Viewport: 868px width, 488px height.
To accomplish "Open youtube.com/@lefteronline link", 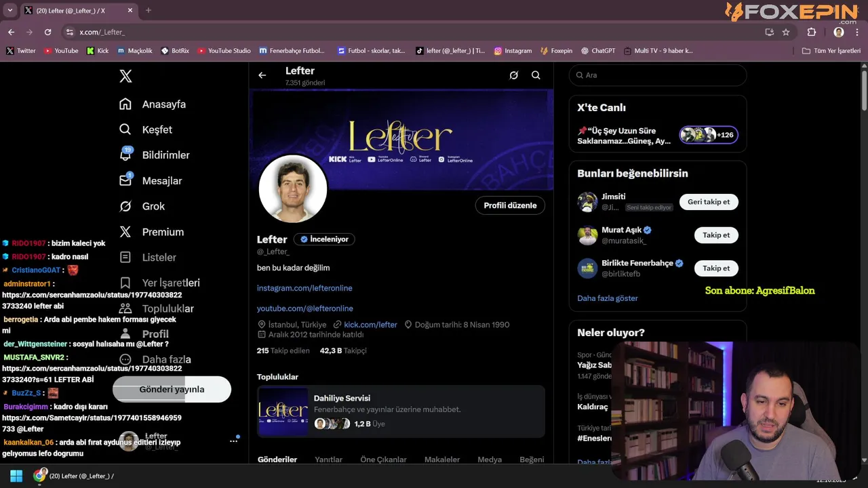I will [x=305, y=308].
